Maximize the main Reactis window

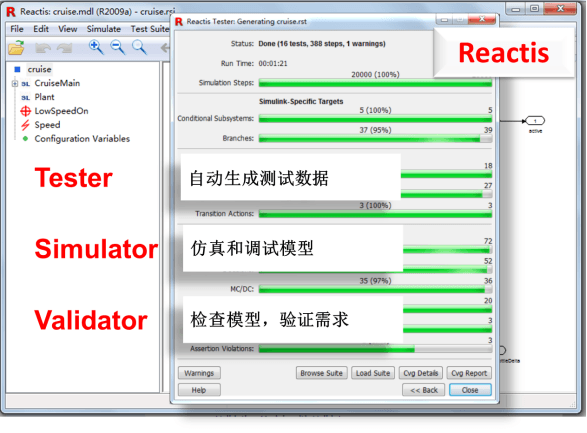coord(534,9)
